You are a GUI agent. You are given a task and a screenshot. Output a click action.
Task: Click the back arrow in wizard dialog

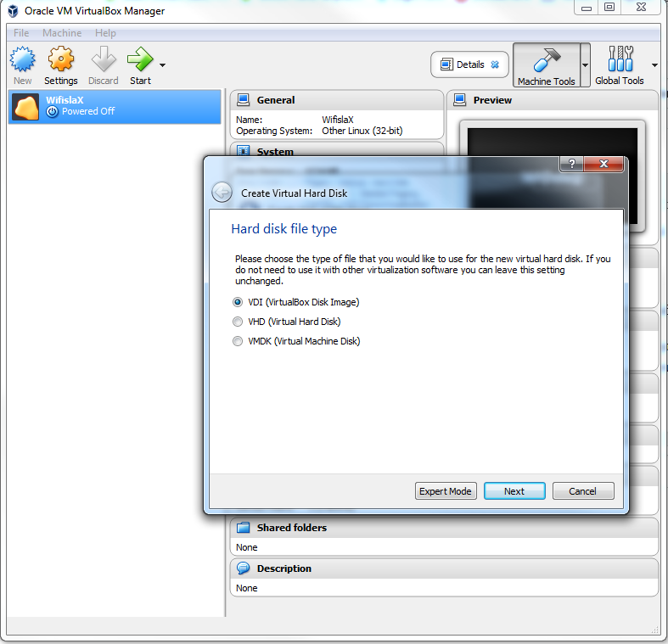tap(222, 192)
